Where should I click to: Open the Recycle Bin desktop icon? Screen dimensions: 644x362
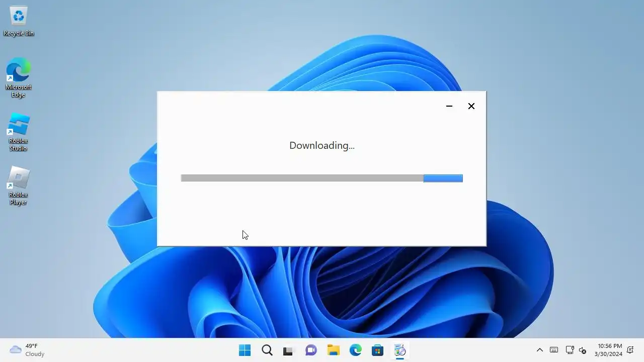[x=19, y=22]
